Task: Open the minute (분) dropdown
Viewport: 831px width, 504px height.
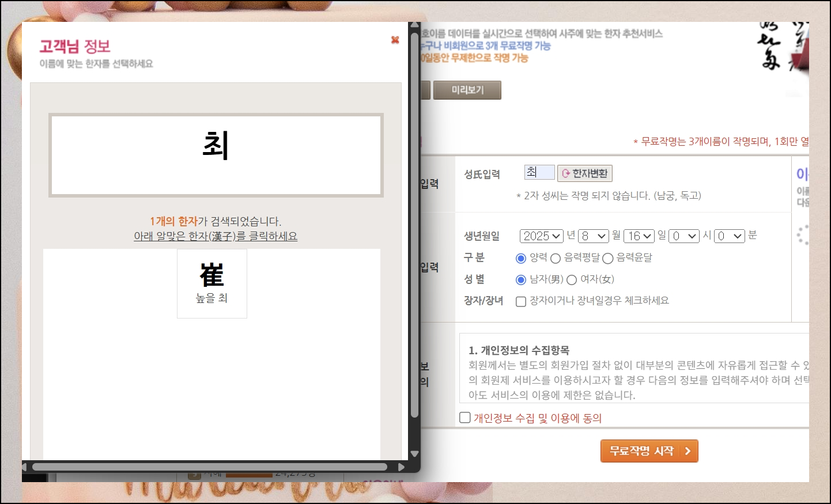Action: point(730,236)
